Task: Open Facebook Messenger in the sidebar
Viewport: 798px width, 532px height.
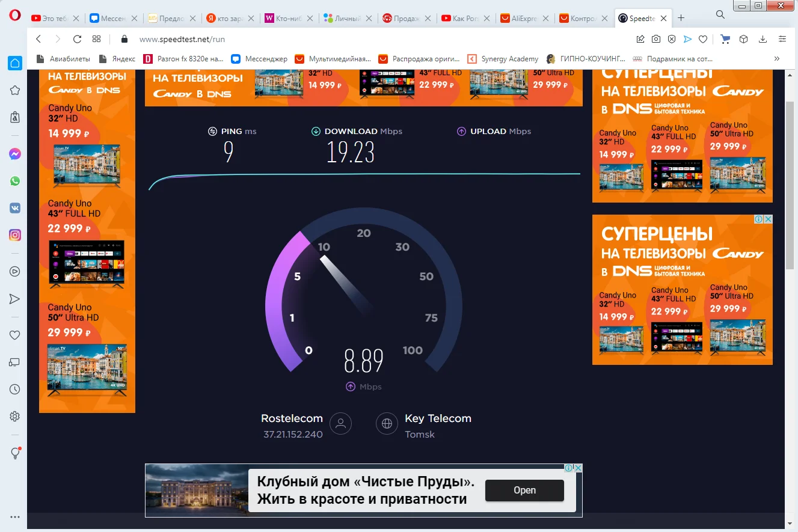Action: (x=14, y=154)
